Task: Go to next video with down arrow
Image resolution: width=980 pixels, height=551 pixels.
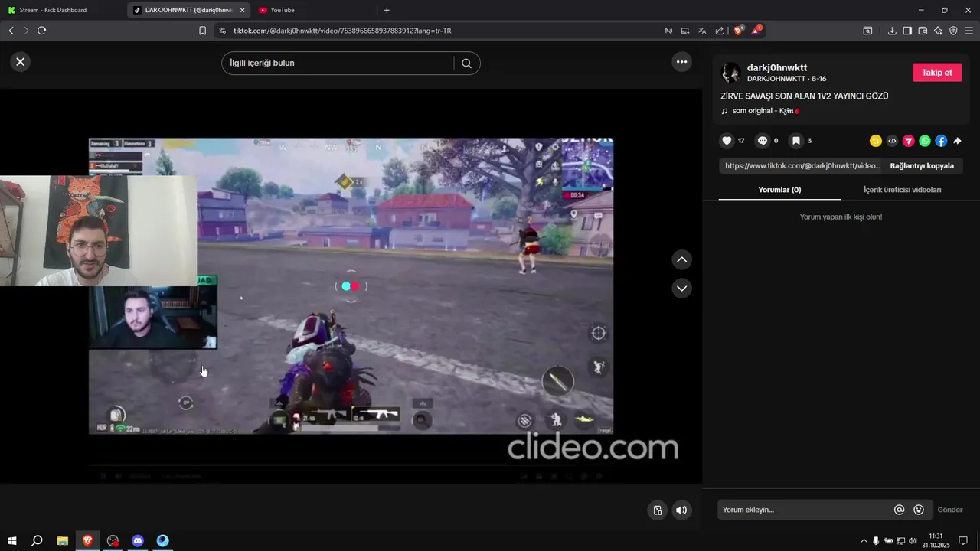Action: click(681, 289)
